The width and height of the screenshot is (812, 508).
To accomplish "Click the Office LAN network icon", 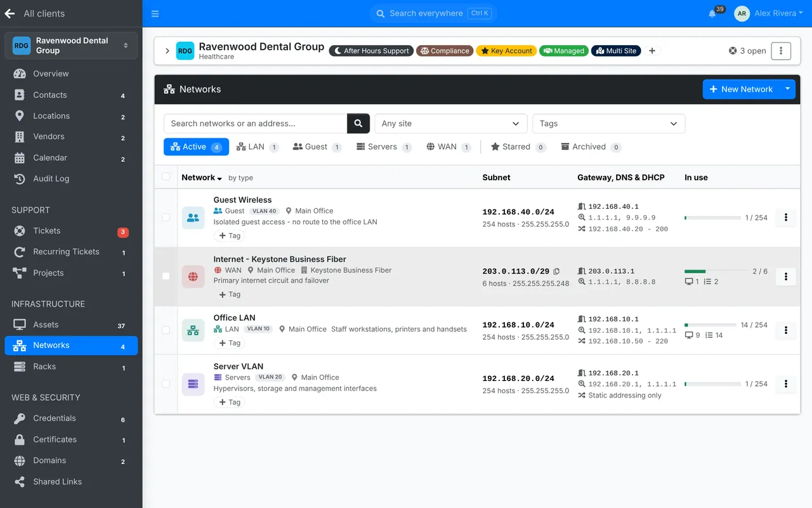I will click(x=193, y=330).
